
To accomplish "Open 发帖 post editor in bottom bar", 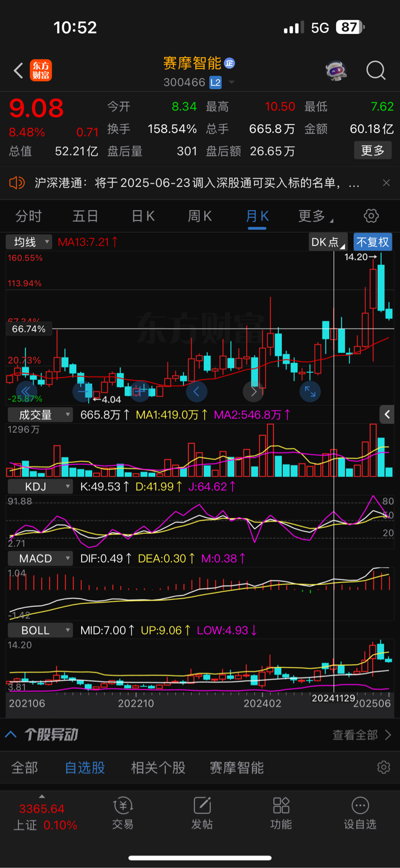I will point(202,813).
